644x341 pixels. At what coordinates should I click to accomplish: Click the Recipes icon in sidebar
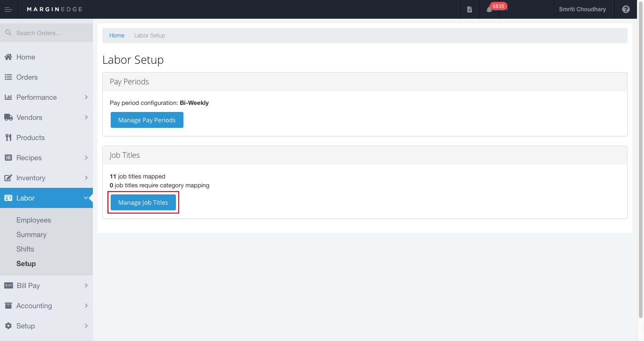(x=8, y=157)
